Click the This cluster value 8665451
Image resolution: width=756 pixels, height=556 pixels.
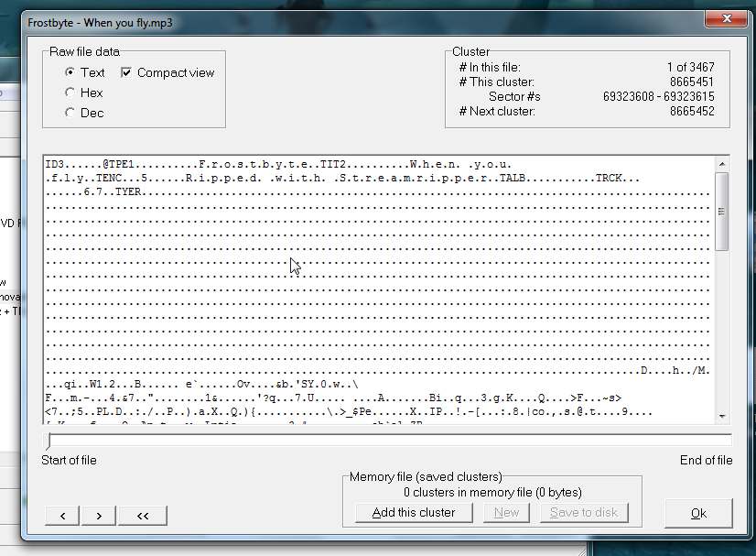pos(692,82)
